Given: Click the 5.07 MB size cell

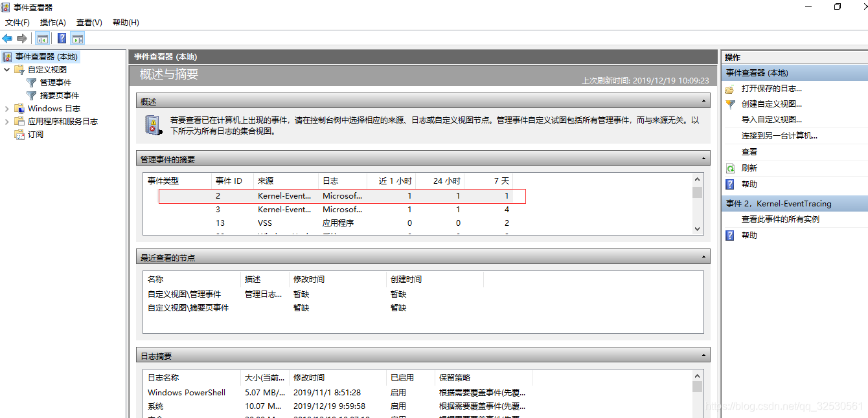Looking at the screenshot, I should pyautogui.click(x=265, y=393).
